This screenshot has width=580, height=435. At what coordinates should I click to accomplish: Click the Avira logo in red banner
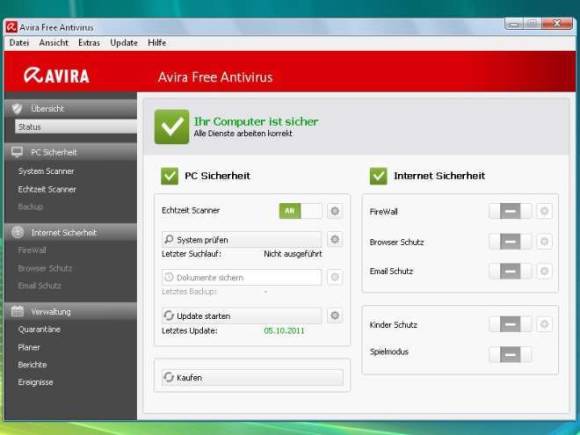pyautogui.click(x=56, y=75)
